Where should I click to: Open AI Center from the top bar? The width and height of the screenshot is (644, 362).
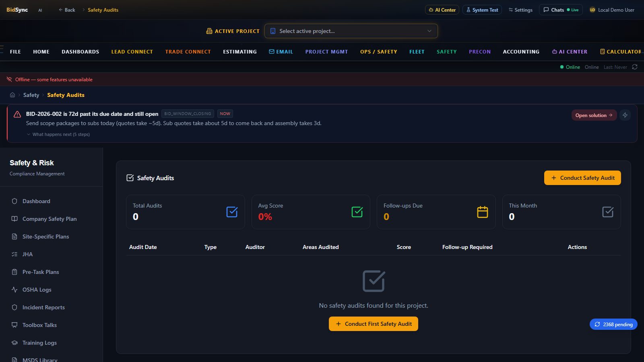(442, 10)
